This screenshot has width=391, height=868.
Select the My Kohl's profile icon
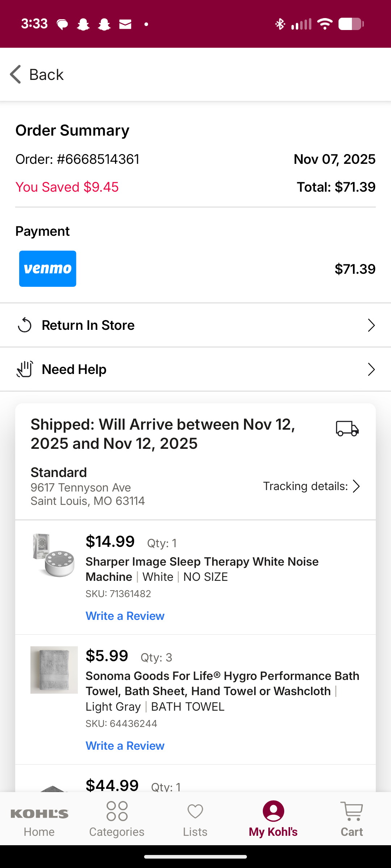tap(273, 811)
